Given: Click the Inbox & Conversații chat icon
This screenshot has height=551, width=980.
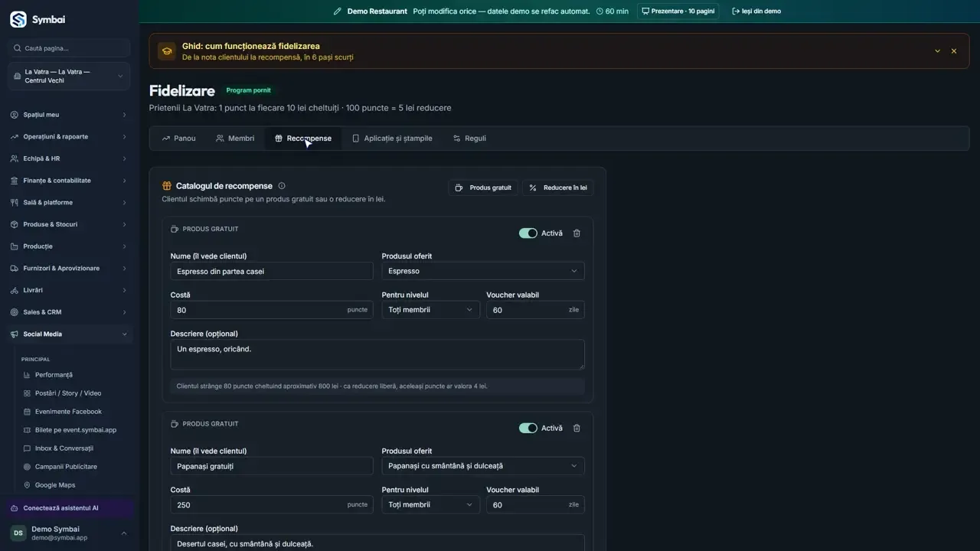Looking at the screenshot, I should click(x=27, y=448).
